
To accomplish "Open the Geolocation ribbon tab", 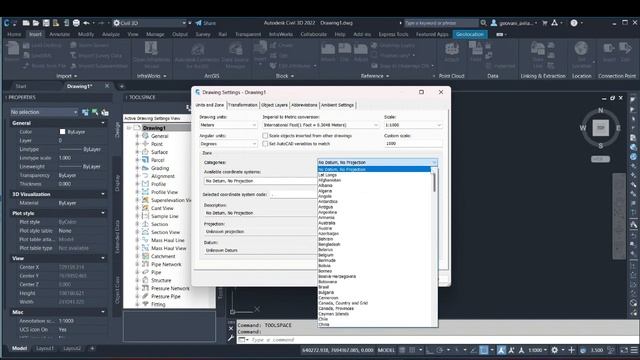I will (469, 34).
